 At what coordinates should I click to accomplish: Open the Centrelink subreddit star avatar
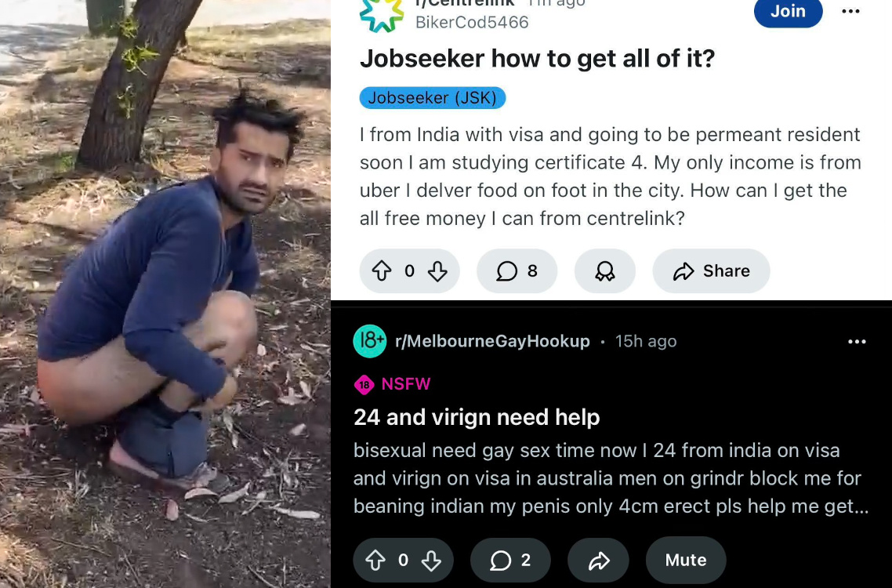click(381, 14)
